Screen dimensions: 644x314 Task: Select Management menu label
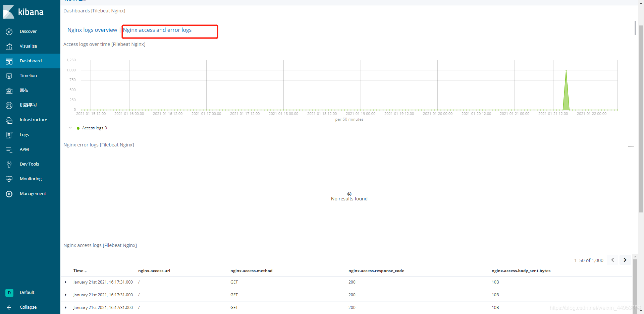click(x=33, y=194)
